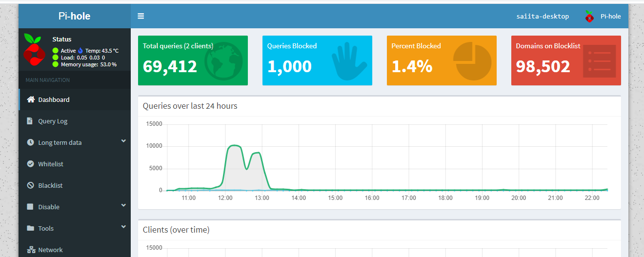
Task: Click the Long term data clock icon
Action: click(30, 142)
